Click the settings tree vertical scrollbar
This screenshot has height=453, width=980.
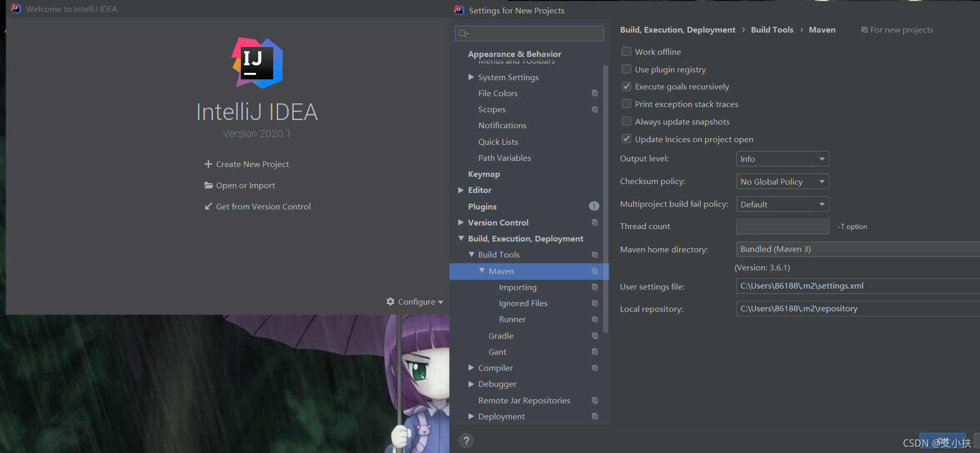point(606,199)
